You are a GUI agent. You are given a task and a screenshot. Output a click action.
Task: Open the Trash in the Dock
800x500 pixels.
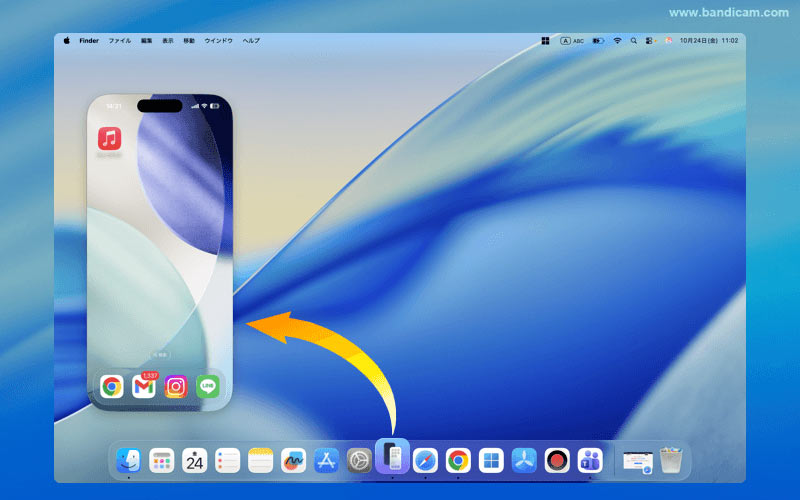671,460
